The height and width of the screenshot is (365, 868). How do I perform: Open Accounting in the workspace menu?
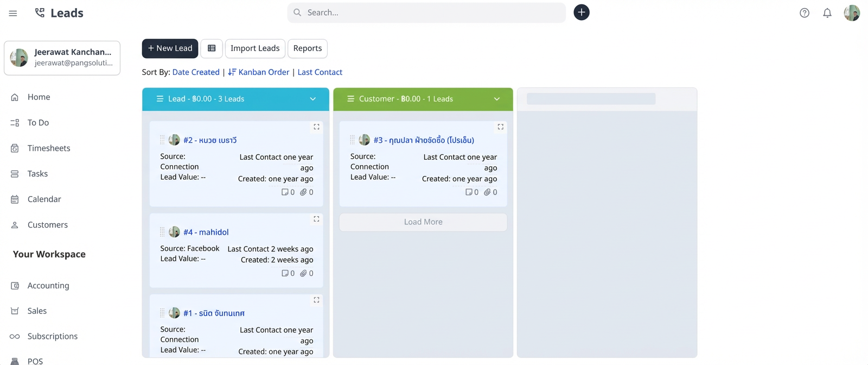pyautogui.click(x=48, y=286)
